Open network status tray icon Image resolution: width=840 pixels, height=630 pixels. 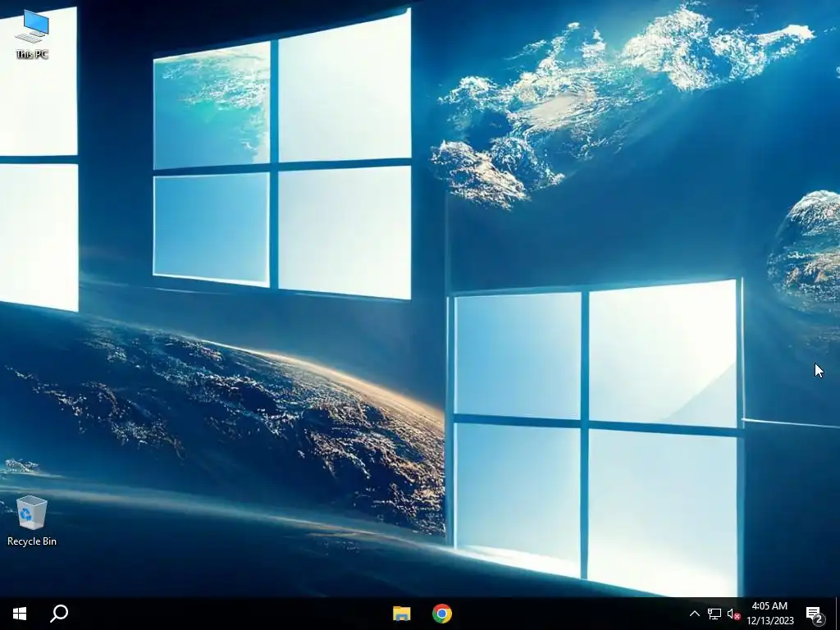pos(714,614)
